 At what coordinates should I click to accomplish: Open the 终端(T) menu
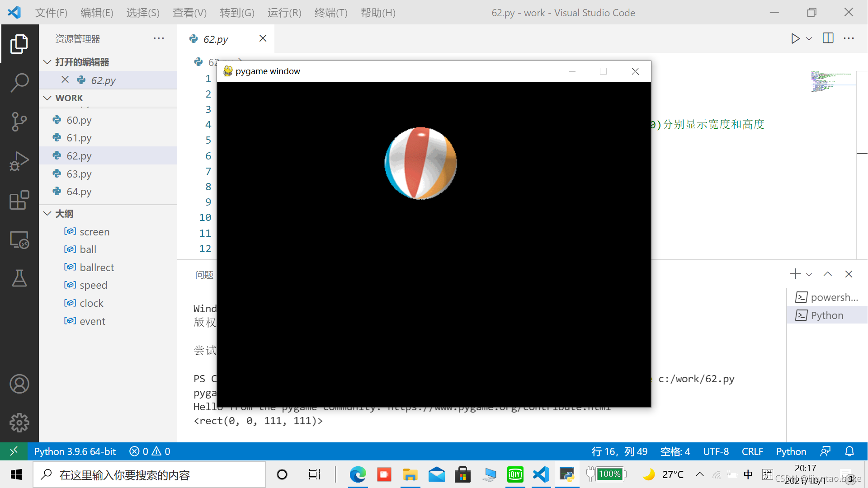[x=330, y=13]
